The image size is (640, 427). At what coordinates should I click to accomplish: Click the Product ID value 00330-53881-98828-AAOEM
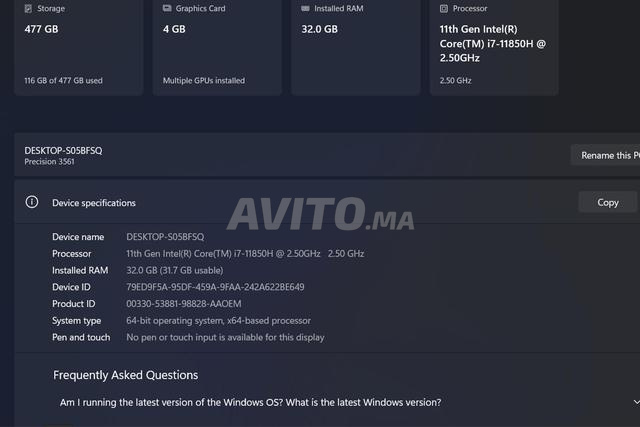point(183,304)
